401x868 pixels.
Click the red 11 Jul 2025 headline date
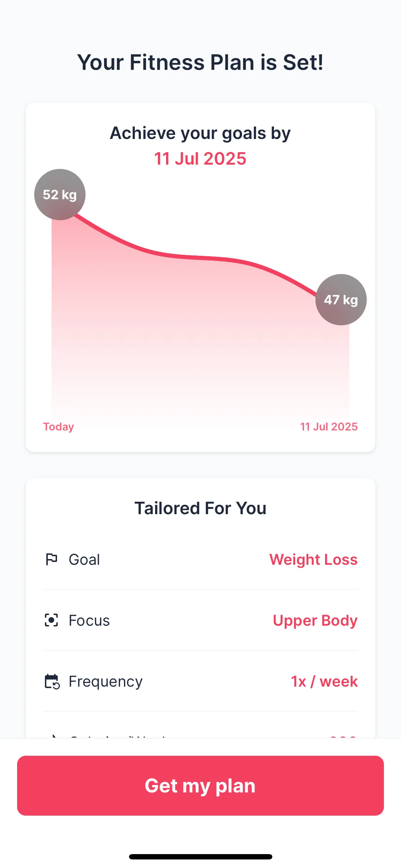tap(200, 159)
